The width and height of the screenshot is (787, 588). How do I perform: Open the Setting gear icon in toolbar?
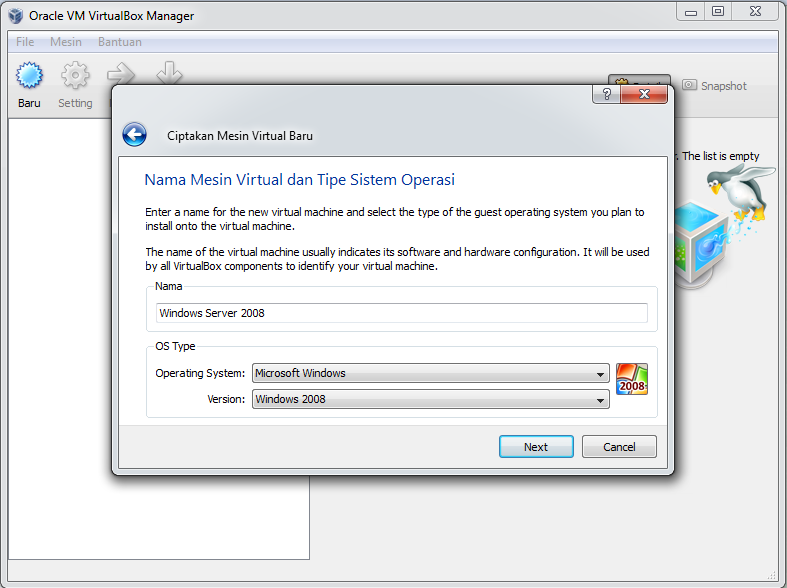[x=75, y=76]
